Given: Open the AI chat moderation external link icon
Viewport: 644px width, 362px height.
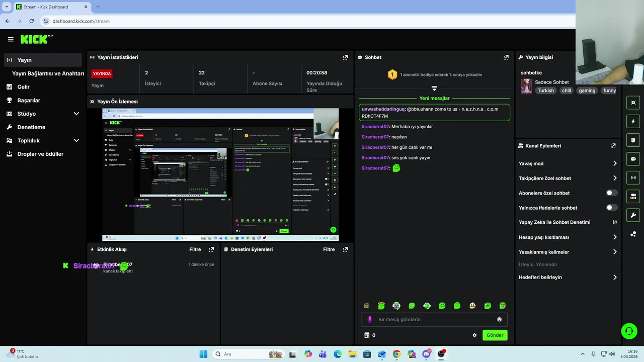Looking at the screenshot, I should pyautogui.click(x=615, y=222).
